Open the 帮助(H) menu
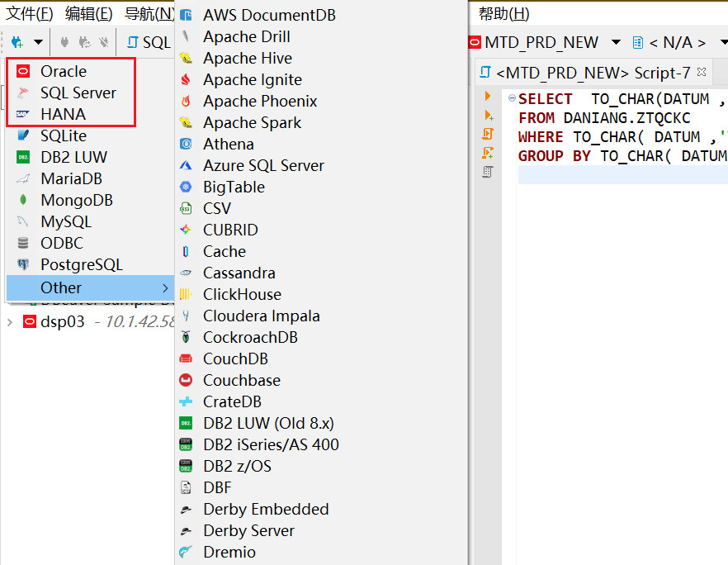Image resolution: width=728 pixels, height=565 pixels. pos(503,14)
